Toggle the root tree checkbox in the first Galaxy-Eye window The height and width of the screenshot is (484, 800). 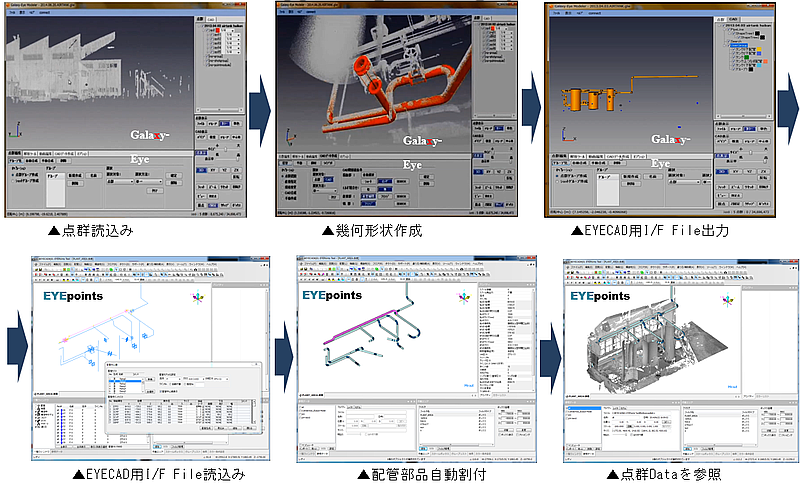tap(203, 25)
